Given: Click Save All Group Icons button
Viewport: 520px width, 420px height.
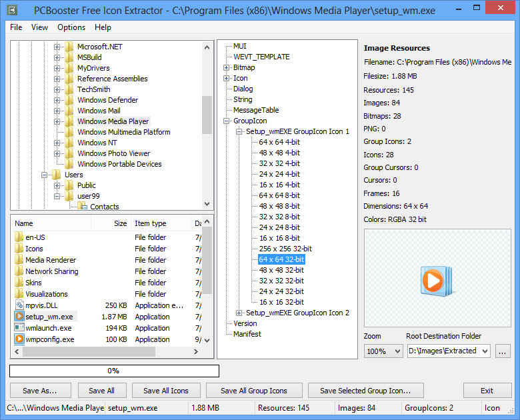Looking at the screenshot, I should 254,391.
